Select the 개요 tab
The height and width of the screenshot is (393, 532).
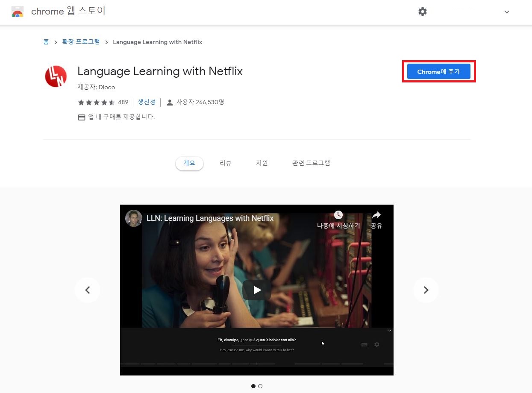(x=189, y=163)
